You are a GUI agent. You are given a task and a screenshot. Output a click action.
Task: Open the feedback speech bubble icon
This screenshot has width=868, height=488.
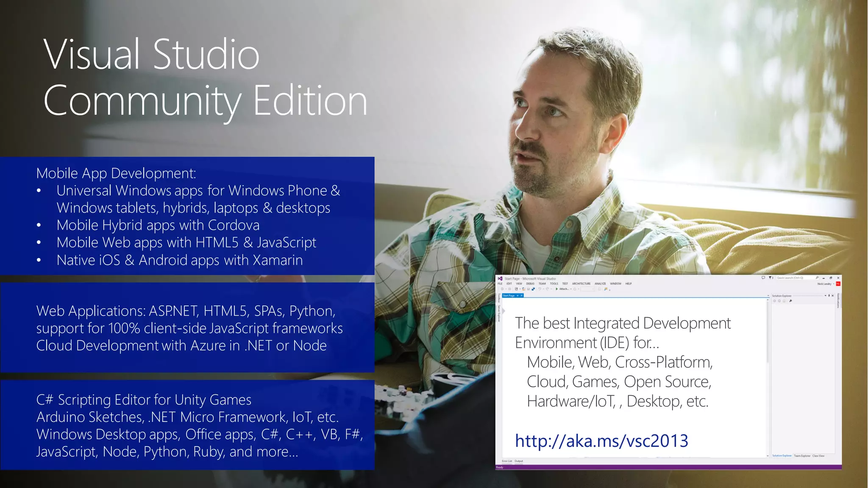(763, 278)
